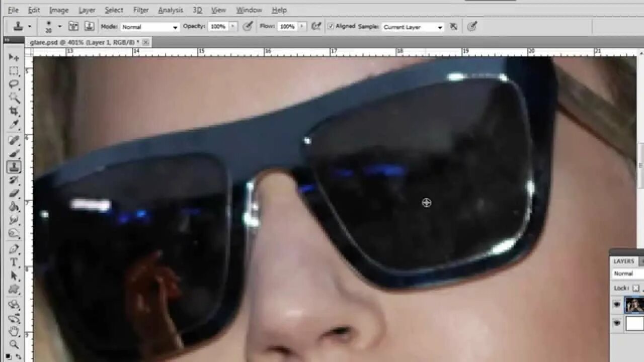
Task: Enable tablet pressure controls size
Action: tap(472, 27)
